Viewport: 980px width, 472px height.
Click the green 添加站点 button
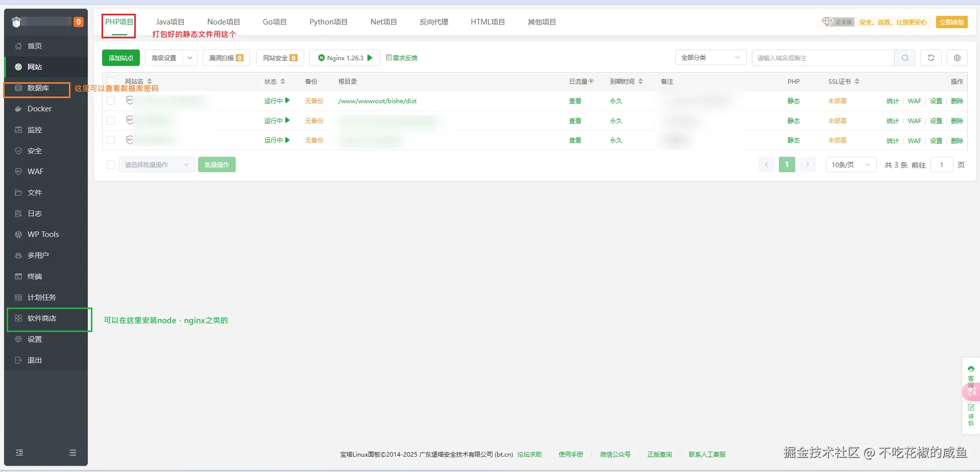coord(121,58)
